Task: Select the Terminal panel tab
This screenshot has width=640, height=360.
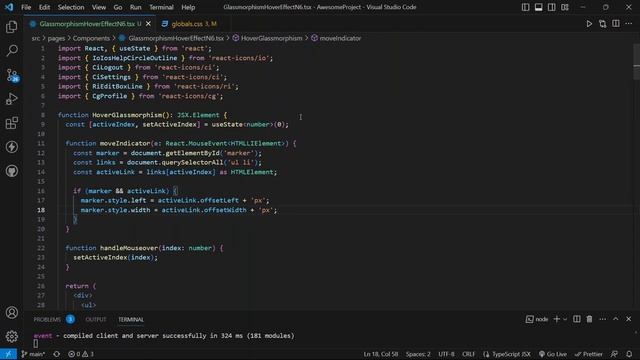Action: pyautogui.click(x=131, y=320)
